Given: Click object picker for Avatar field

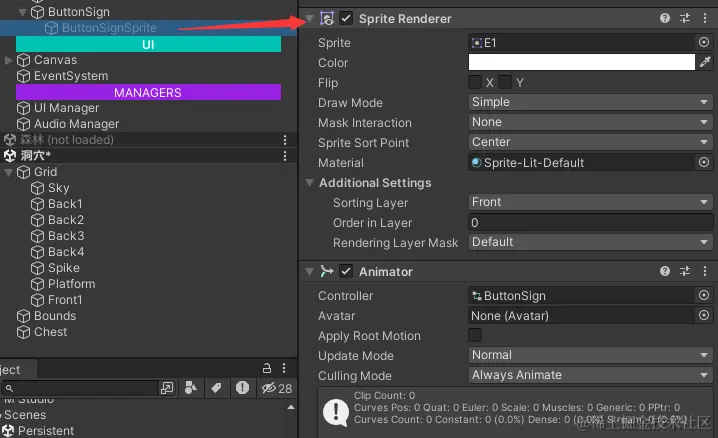Looking at the screenshot, I should click(704, 315).
